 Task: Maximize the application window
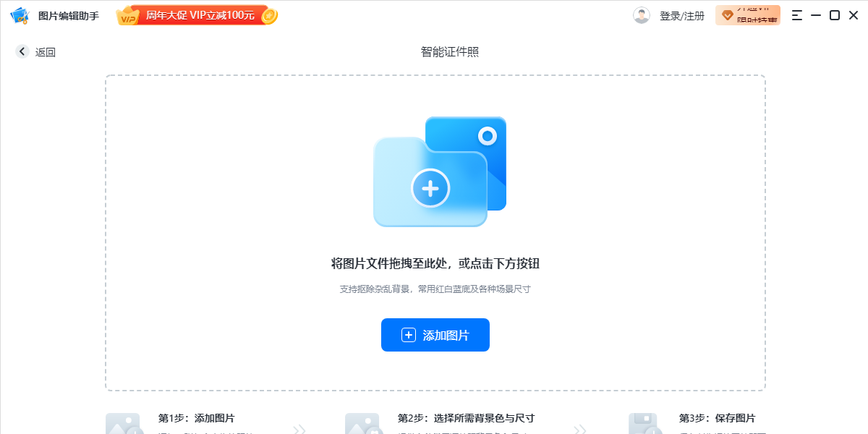[835, 15]
